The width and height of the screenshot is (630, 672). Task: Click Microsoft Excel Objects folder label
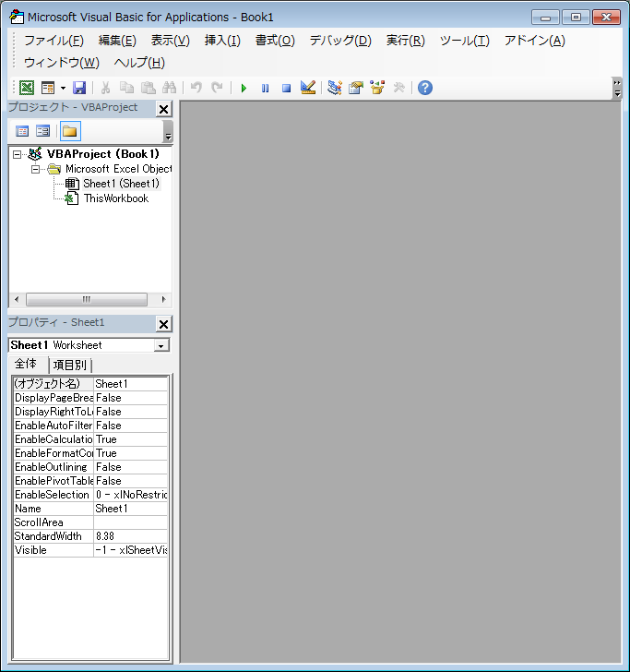[x=118, y=169]
